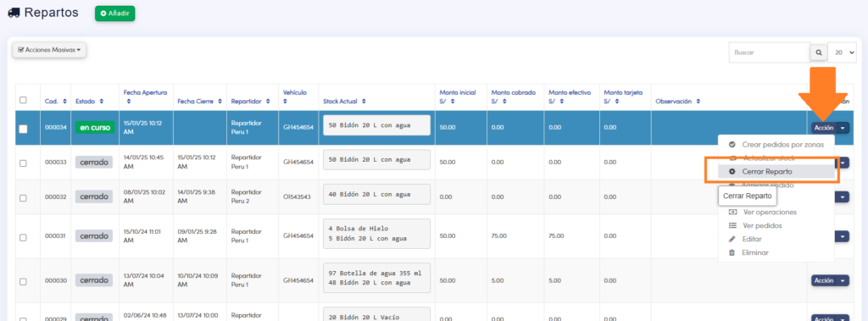Screen dimensions: 868x321
Task: Expand the action arrow for reparto 000032
Action: pos(843,197)
